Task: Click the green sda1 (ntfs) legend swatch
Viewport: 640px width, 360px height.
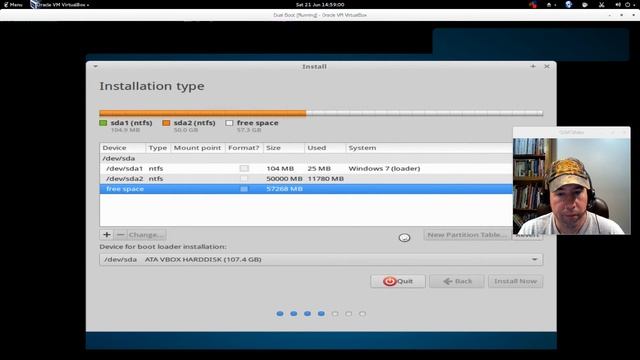Action: tap(103, 123)
